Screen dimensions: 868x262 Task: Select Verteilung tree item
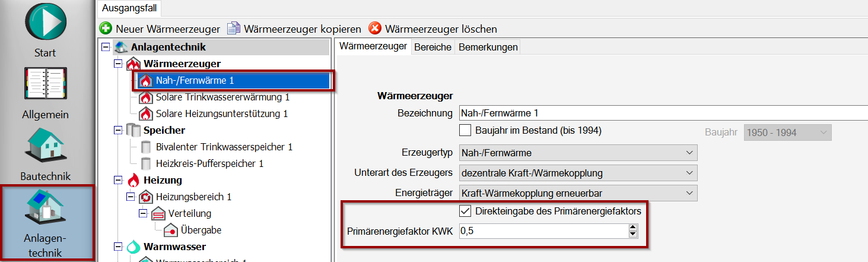point(189,213)
